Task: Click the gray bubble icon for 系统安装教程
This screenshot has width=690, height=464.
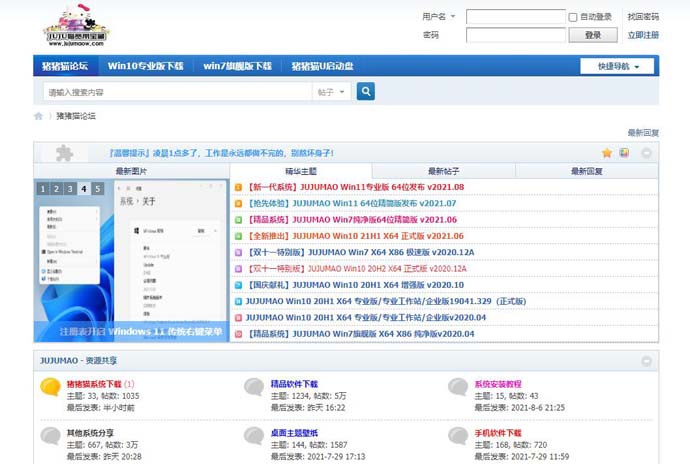Action: (458, 387)
